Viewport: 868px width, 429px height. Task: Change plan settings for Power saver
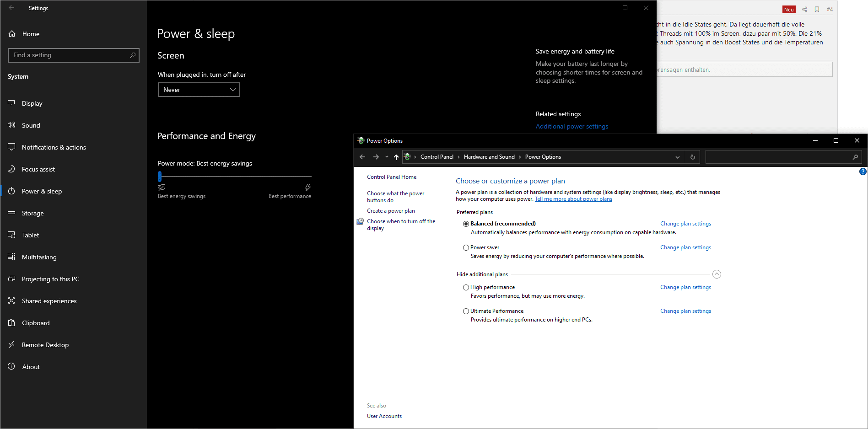point(685,247)
